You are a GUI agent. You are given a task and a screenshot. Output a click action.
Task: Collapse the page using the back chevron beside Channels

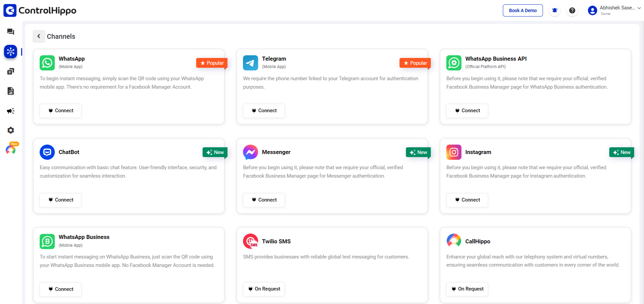tap(39, 36)
